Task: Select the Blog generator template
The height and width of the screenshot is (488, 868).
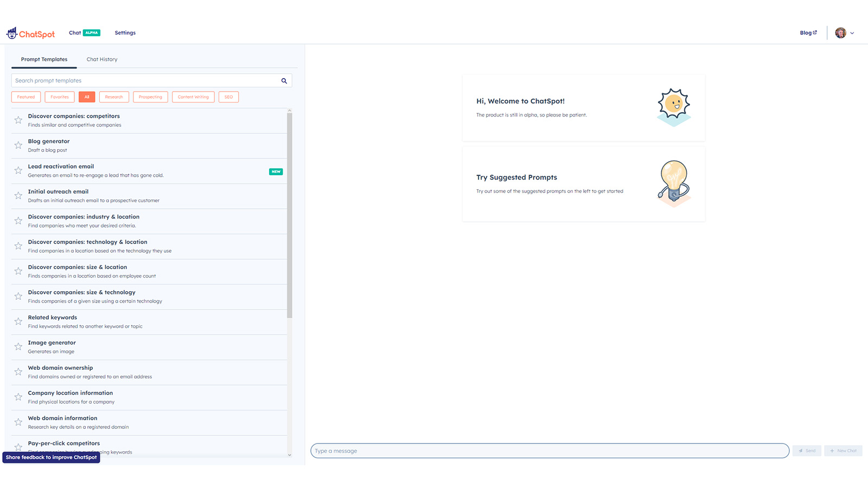Action: [x=149, y=146]
